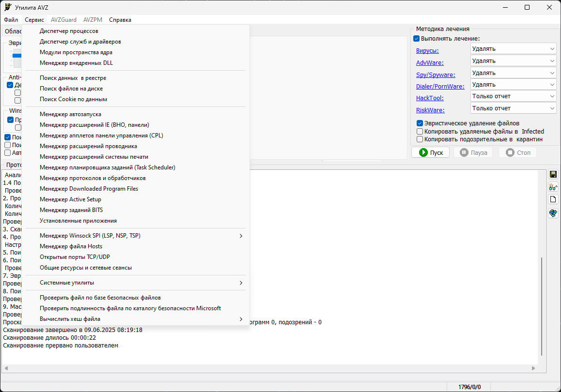This screenshot has width=561, height=392.
Task: Choose 'Открытые порты TCP/UDP'
Action: coord(136,257)
